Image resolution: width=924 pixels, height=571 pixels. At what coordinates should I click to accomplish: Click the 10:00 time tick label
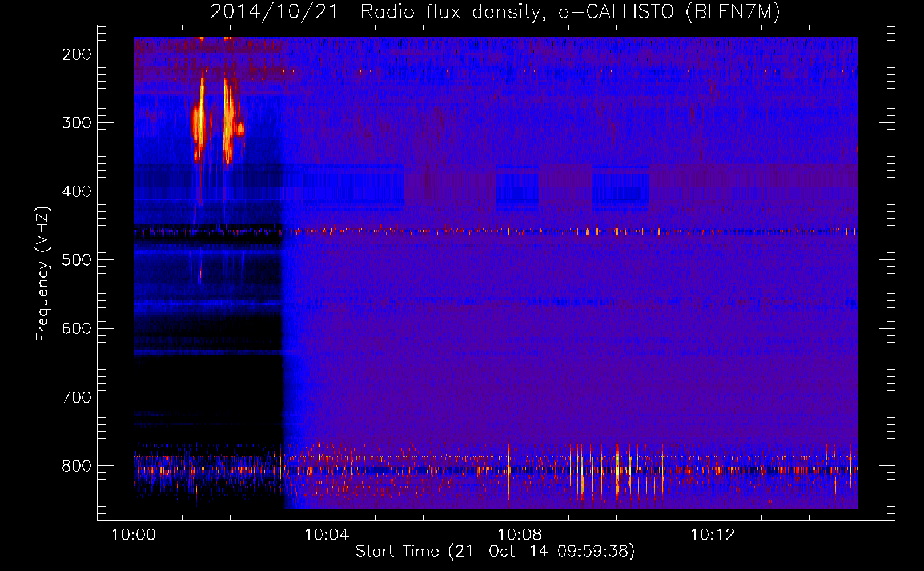[134, 534]
